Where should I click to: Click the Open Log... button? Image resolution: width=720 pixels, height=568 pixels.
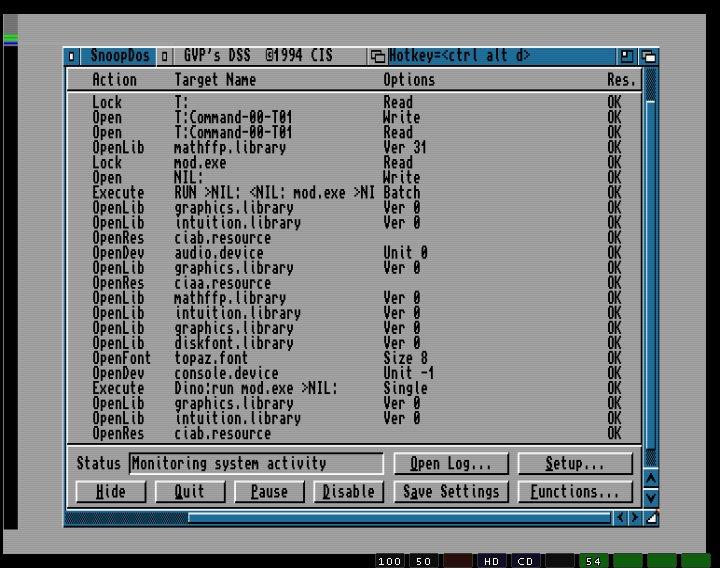pos(451,463)
